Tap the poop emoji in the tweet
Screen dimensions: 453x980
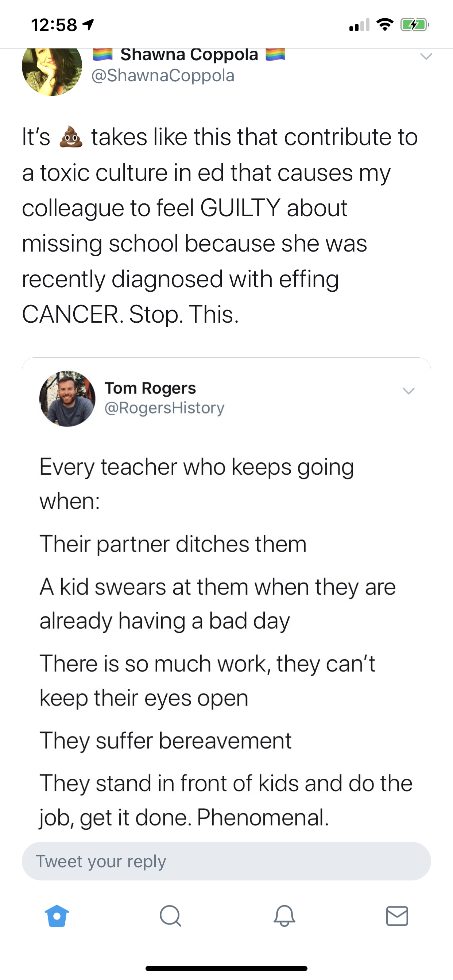tap(71, 138)
